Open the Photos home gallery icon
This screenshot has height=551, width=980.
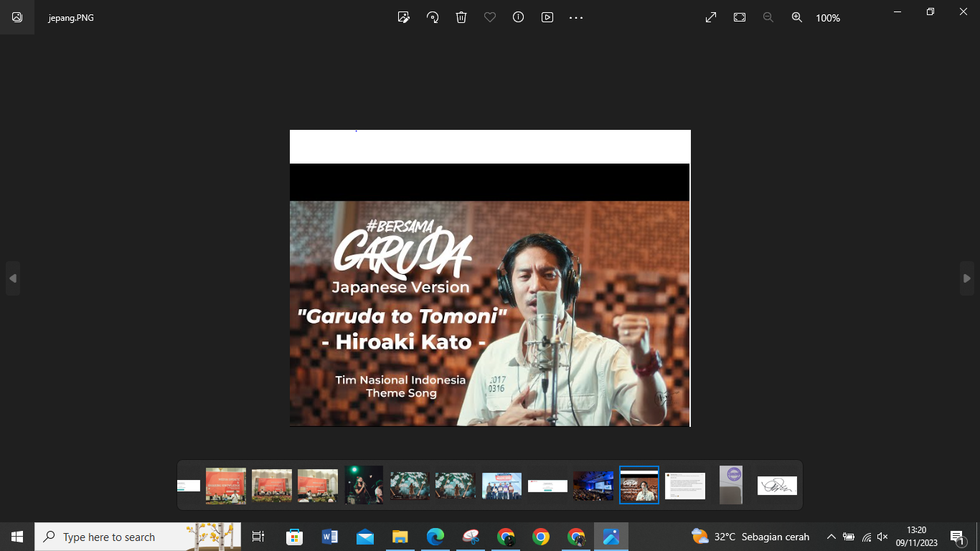click(x=17, y=17)
